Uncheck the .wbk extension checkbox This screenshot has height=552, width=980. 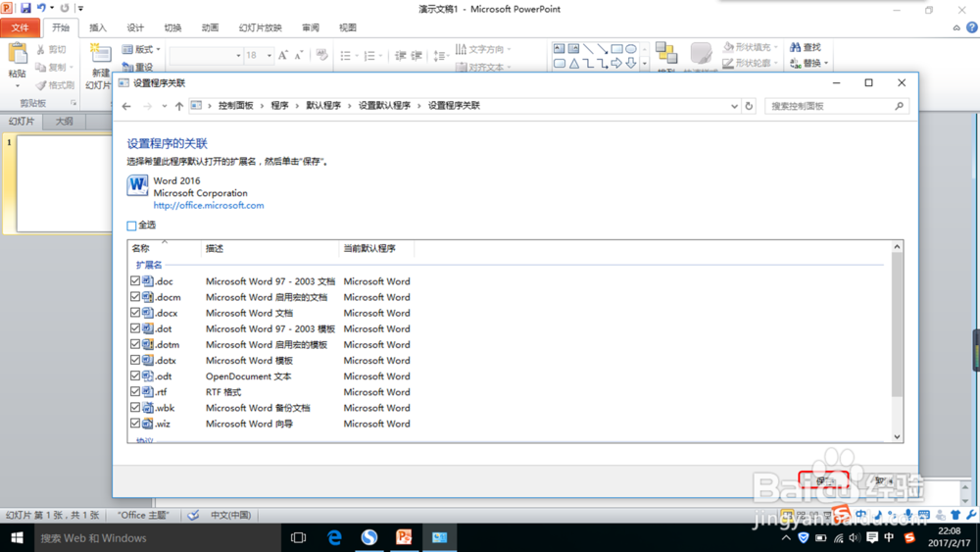135,408
